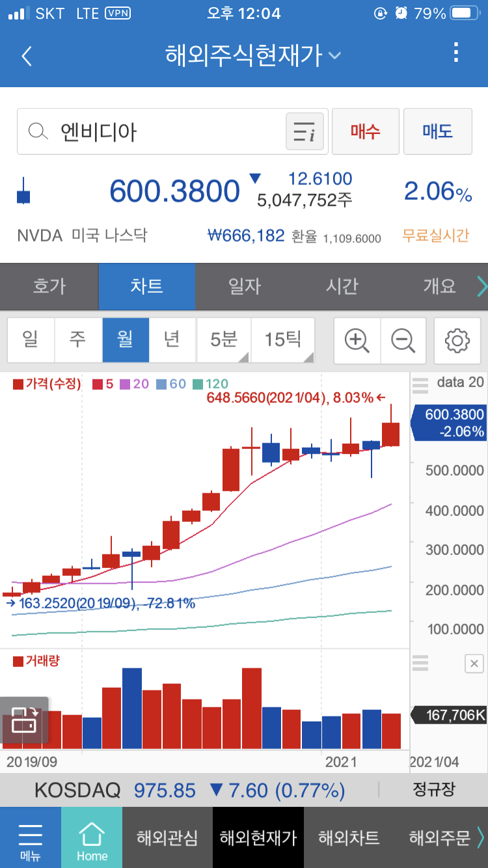Click the 60-period moving average legend

[171, 384]
